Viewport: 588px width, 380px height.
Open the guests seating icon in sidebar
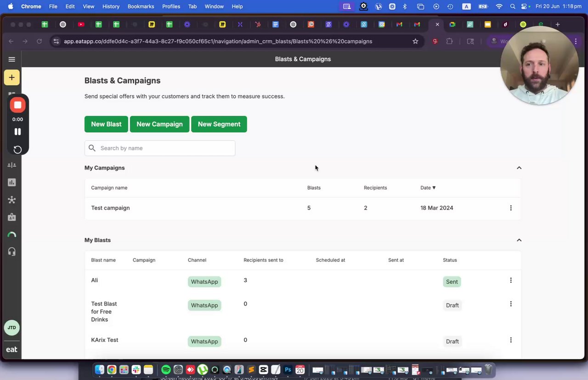point(12,165)
